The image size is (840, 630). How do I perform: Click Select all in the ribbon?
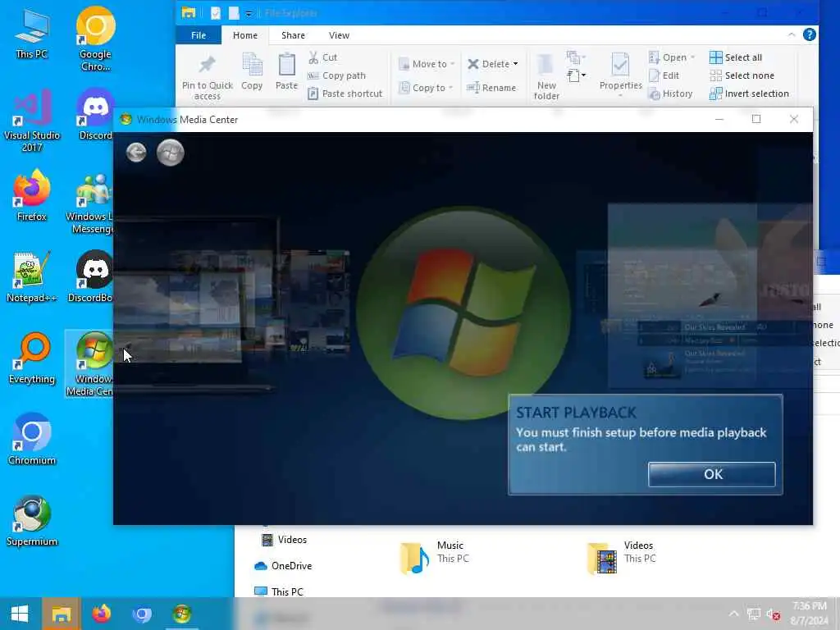pyautogui.click(x=736, y=57)
